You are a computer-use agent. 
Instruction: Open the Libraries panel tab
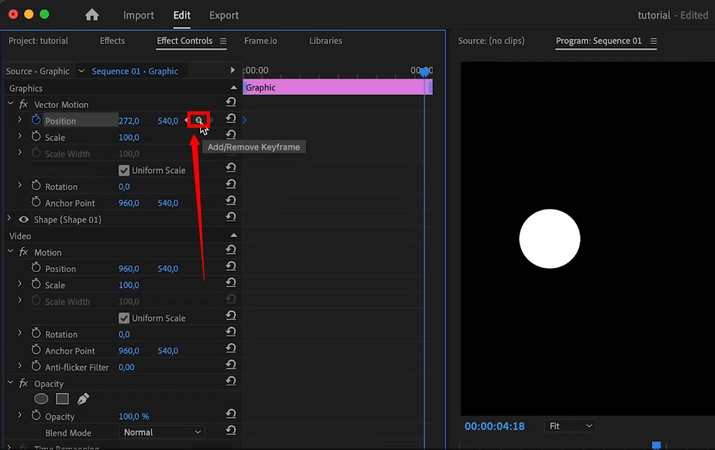[325, 41]
